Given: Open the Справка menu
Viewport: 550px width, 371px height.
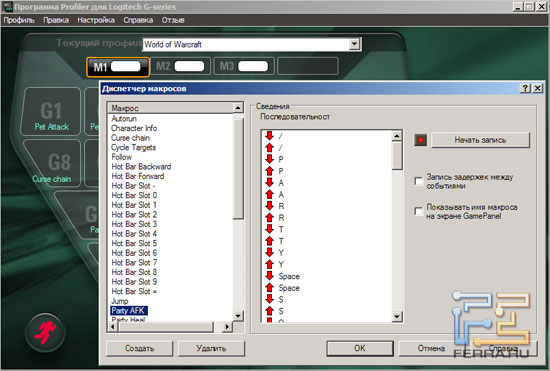Looking at the screenshot, I should click(x=138, y=20).
